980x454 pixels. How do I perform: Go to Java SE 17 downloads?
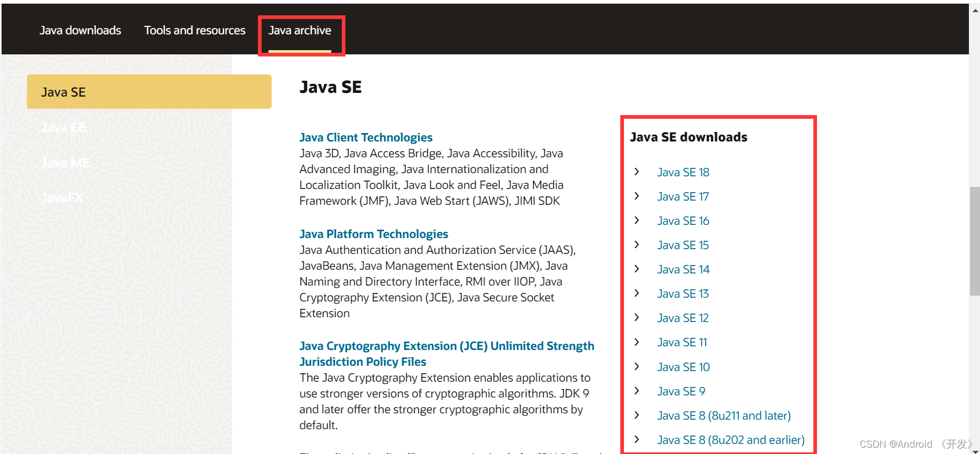click(x=683, y=197)
